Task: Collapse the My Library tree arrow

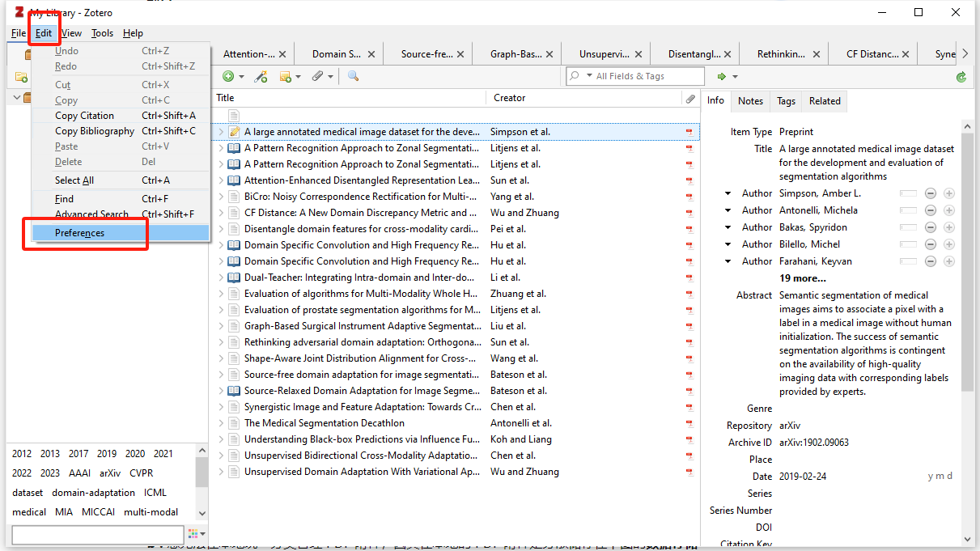Action: [x=16, y=97]
